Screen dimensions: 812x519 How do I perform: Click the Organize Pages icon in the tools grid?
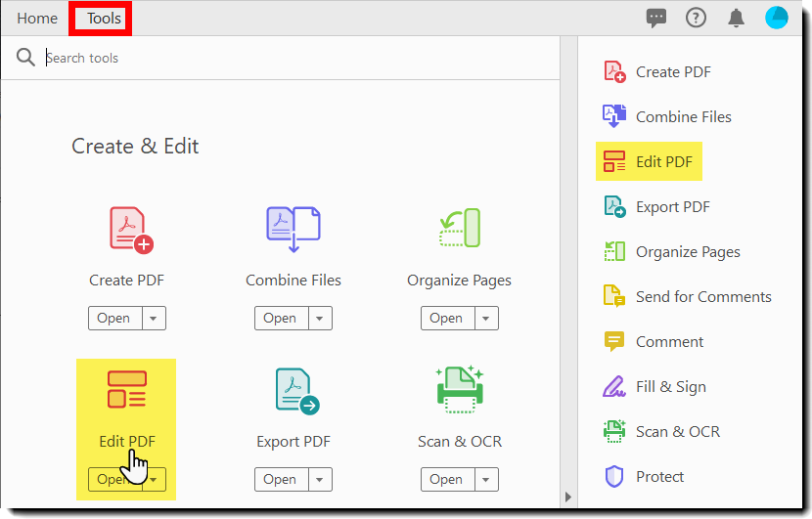(x=460, y=228)
